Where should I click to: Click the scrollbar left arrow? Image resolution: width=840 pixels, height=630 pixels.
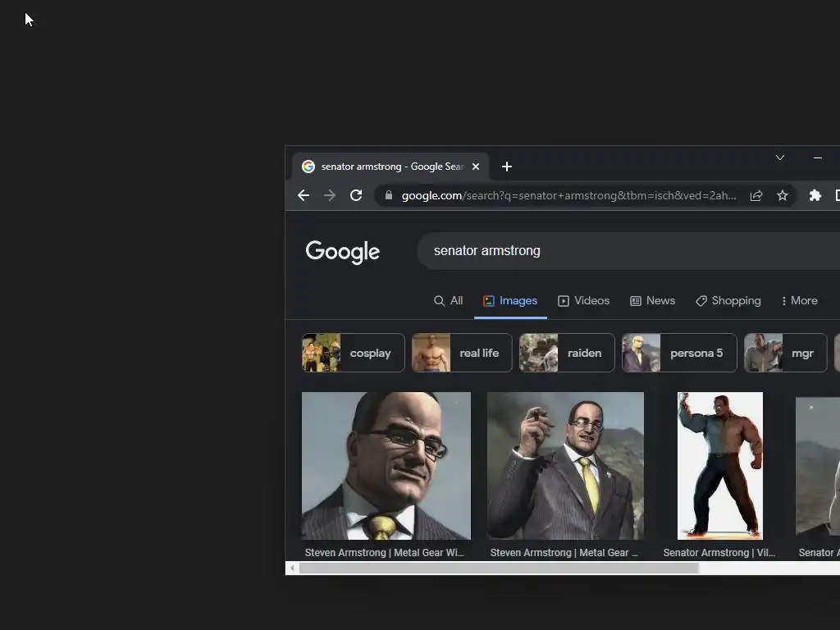292,568
